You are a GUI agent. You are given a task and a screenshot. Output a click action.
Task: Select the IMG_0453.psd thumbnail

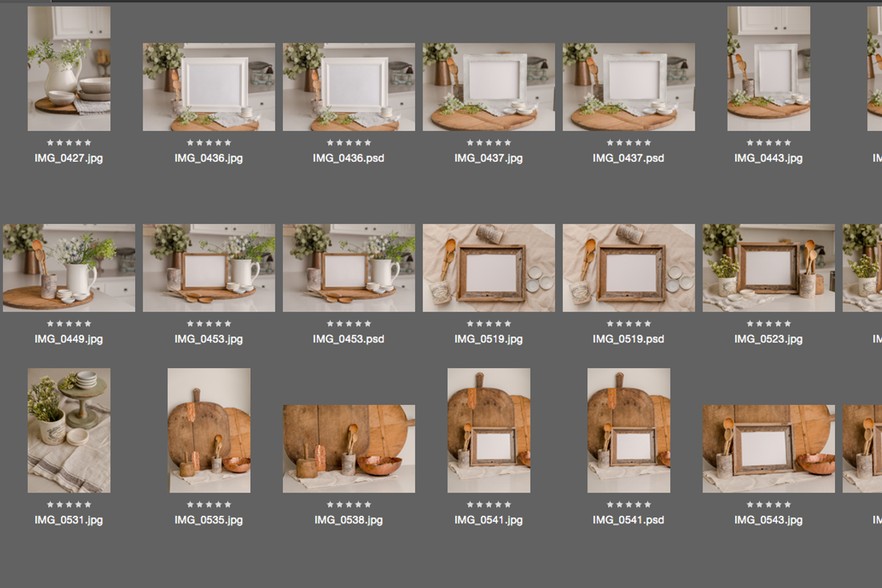click(348, 268)
